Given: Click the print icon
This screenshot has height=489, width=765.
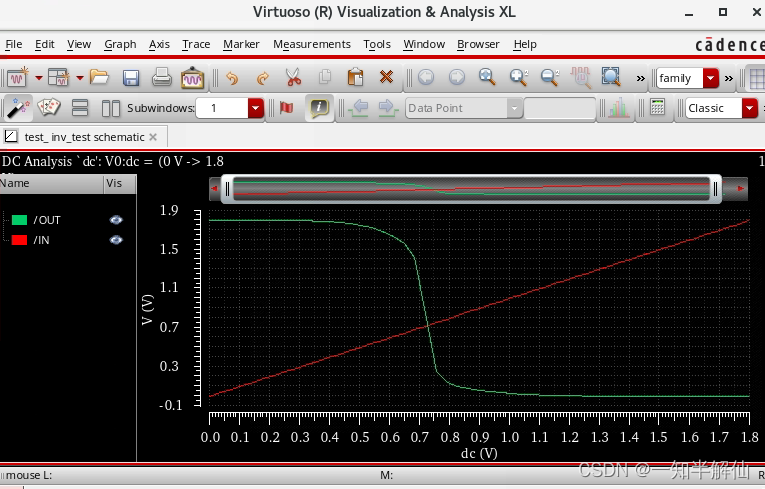Looking at the screenshot, I should pos(161,78).
